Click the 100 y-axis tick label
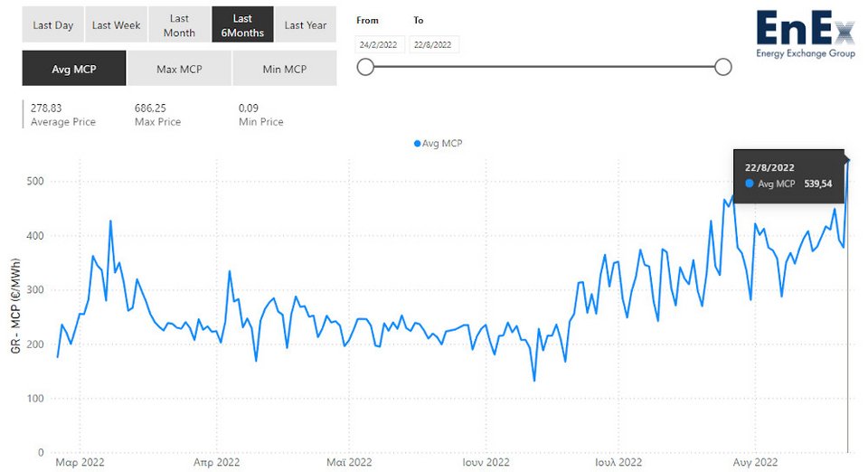This screenshot has height=472, width=868. pos(35,398)
